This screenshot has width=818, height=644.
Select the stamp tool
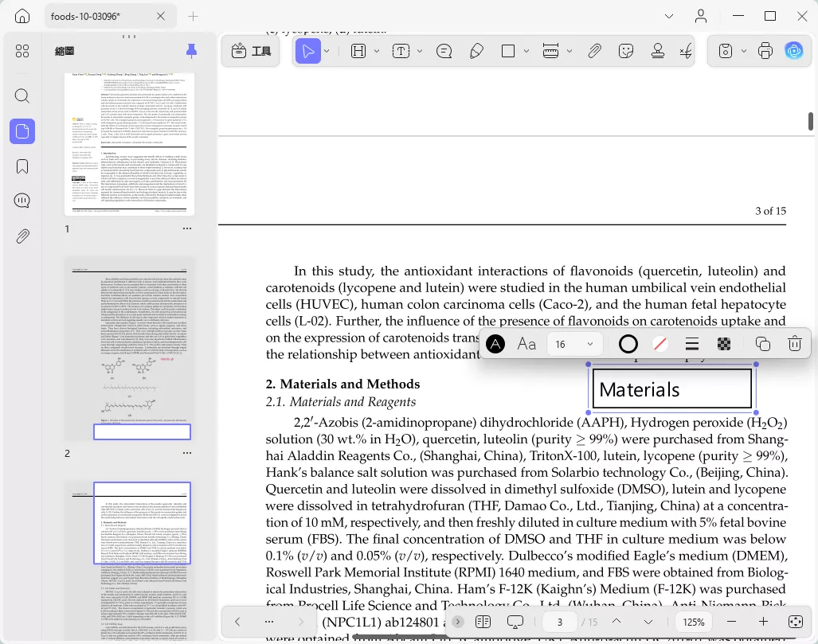point(658,51)
